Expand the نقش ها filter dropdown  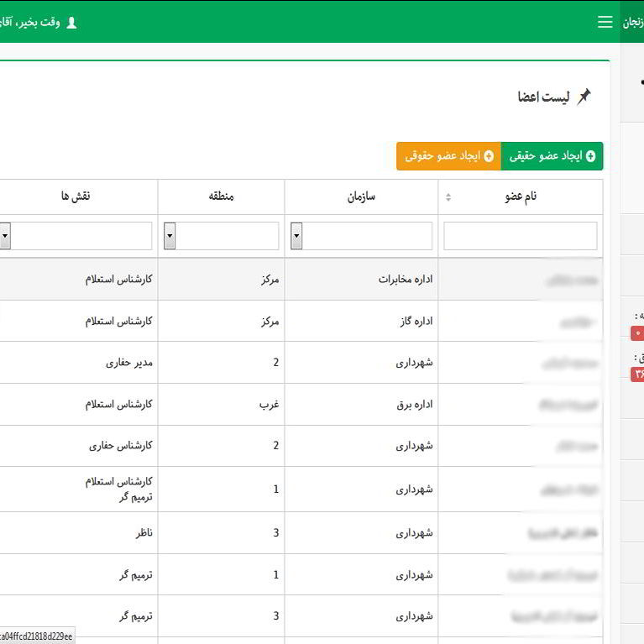(x=5, y=236)
